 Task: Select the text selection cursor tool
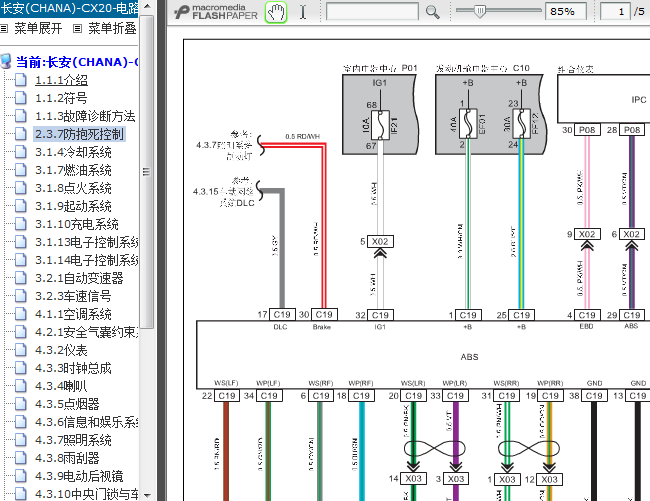click(x=303, y=12)
